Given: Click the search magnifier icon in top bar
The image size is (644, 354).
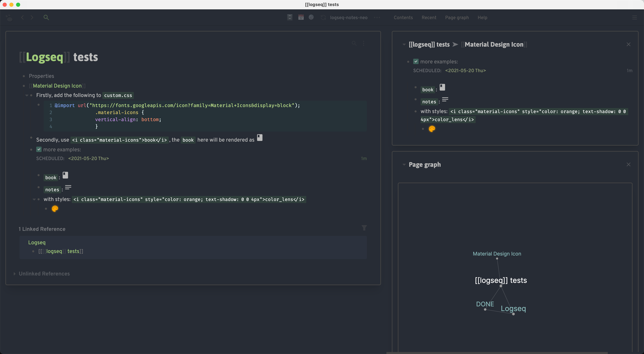Looking at the screenshot, I should [46, 17].
